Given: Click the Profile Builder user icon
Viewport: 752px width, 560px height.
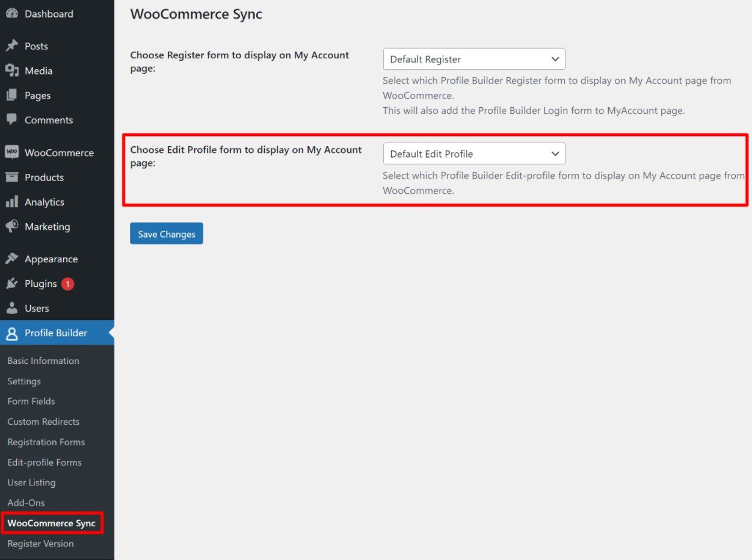Looking at the screenshot, I should 12,333.
